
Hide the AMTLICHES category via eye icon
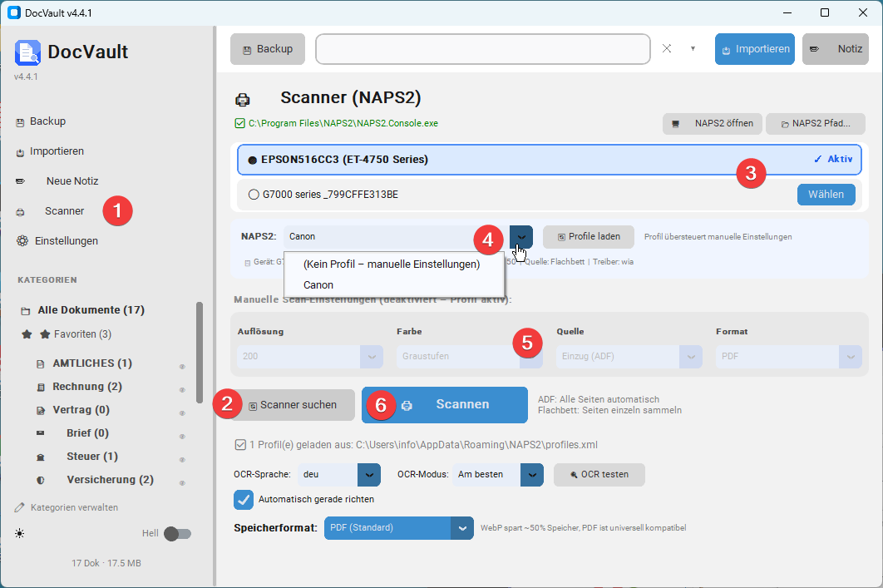[182, 367]
